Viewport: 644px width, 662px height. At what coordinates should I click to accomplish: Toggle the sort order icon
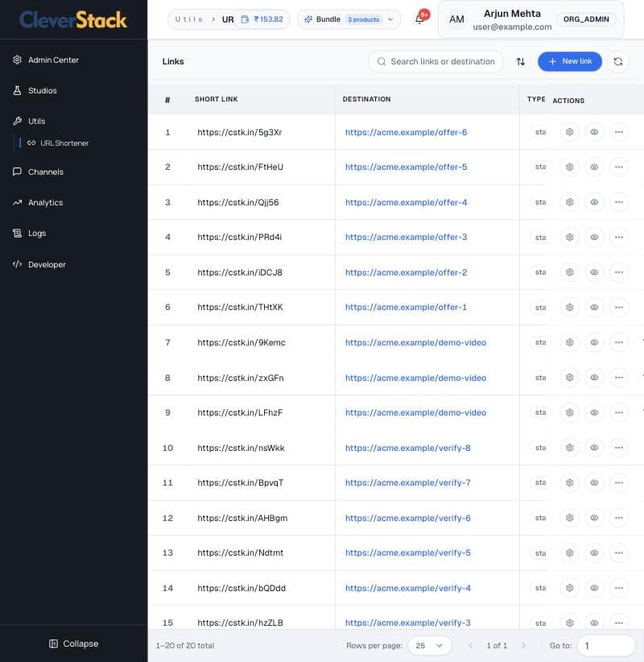click(x=520, y=62)
